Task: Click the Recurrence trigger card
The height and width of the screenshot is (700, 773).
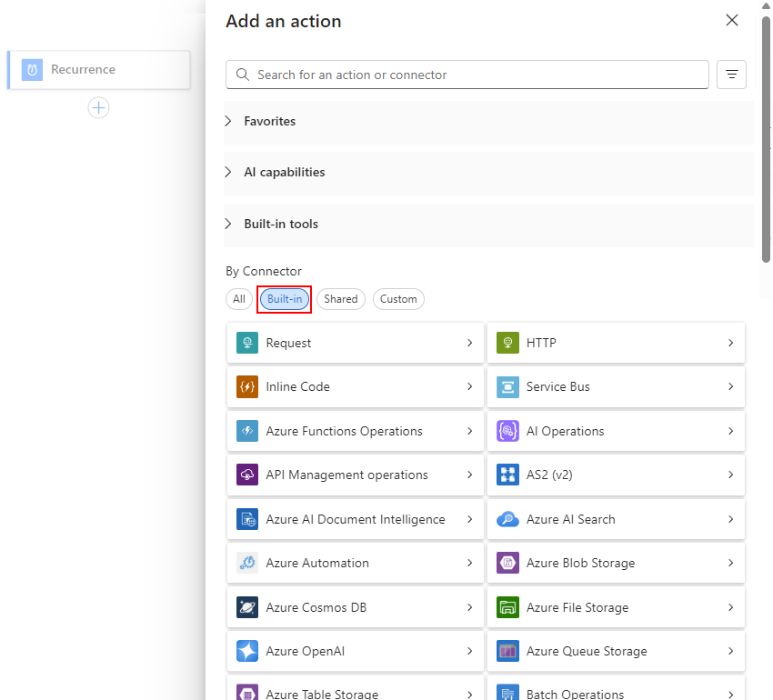Action: [98, 69]
